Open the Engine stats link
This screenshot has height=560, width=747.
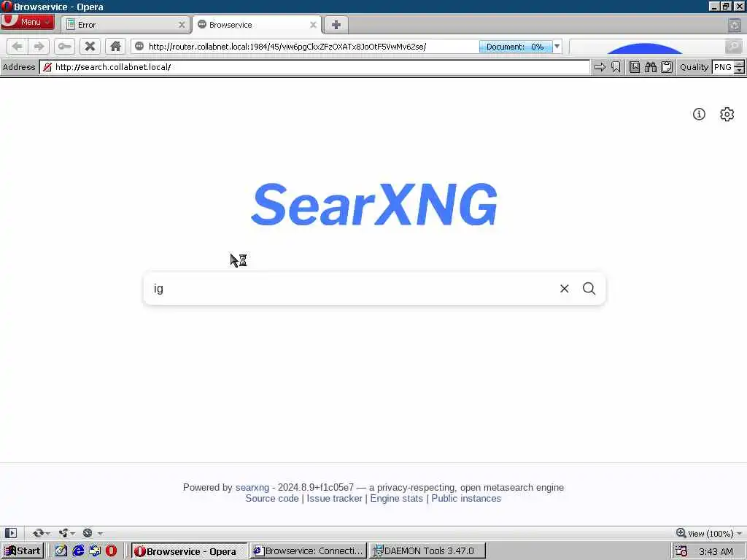pyautogui.click(x=396, y=499)
